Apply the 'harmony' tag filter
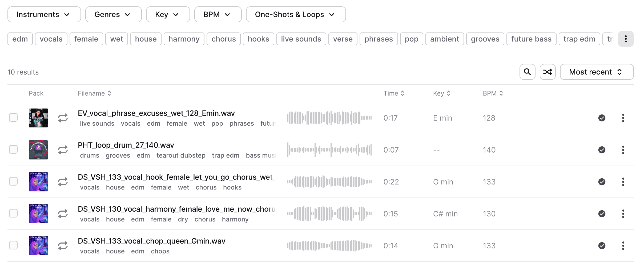 coord(184,39)
